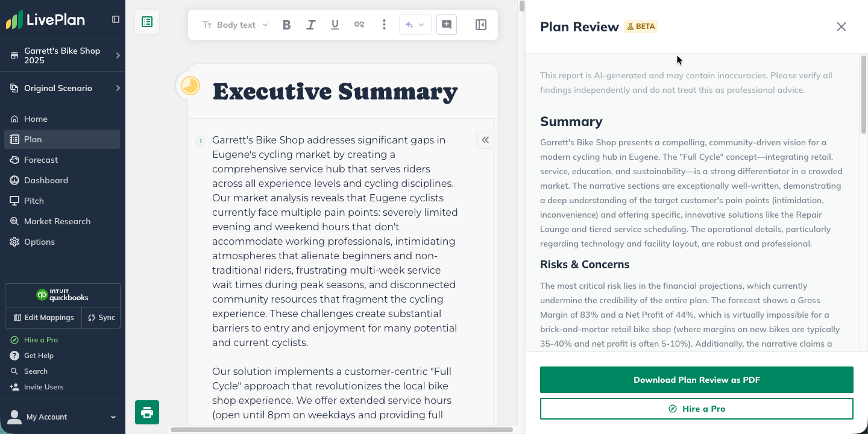
Task: Click the overflow three-dot icon in toolbar
Action: click(x=384, y=25)
